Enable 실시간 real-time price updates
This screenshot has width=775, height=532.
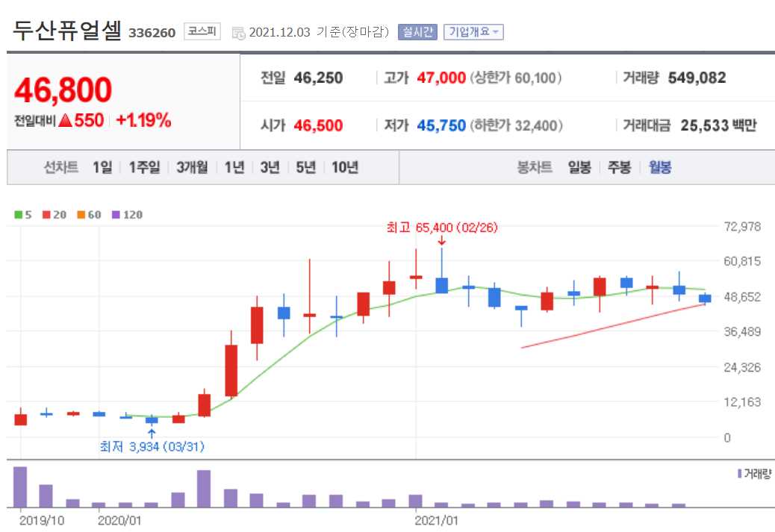(x=416, y=31)
